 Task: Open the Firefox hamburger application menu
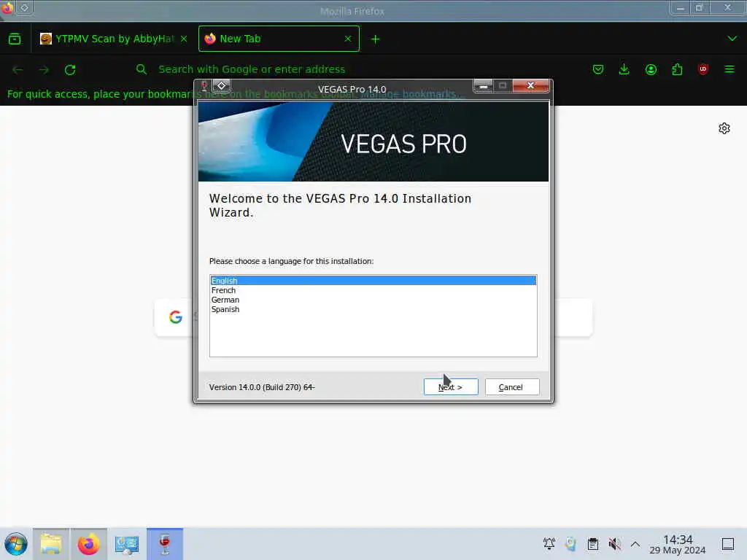click(729, 69)
